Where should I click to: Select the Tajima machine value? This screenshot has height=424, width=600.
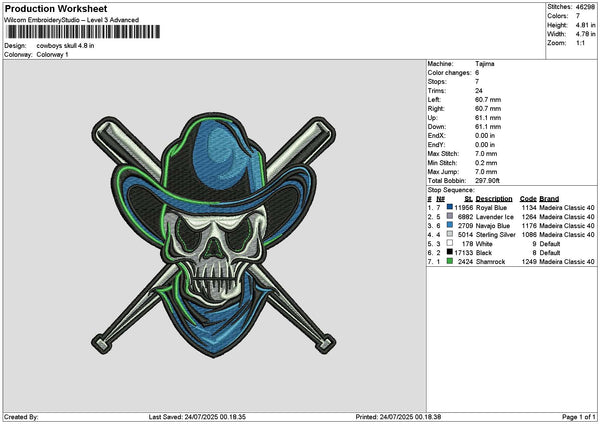[x=486, y=63]
